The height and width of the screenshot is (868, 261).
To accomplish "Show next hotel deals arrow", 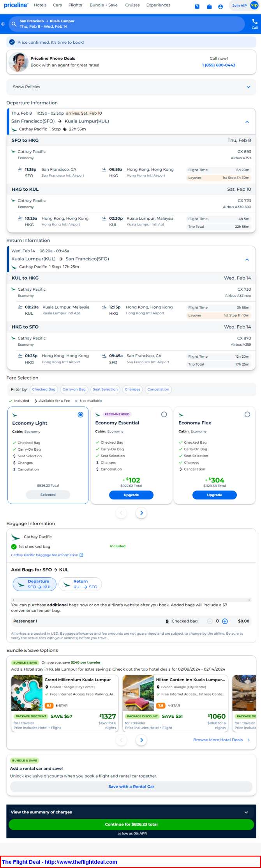I will point(141,740).
